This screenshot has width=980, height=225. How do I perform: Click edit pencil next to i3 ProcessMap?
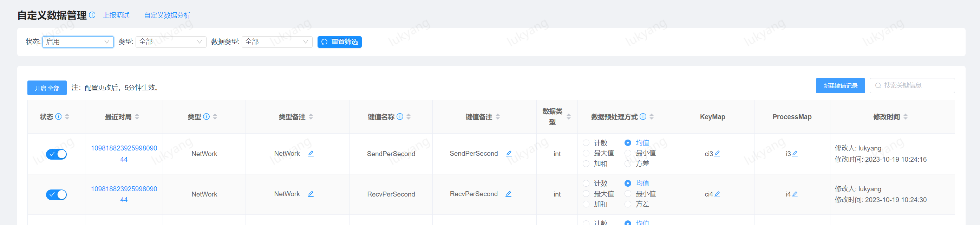pos(794,153)
